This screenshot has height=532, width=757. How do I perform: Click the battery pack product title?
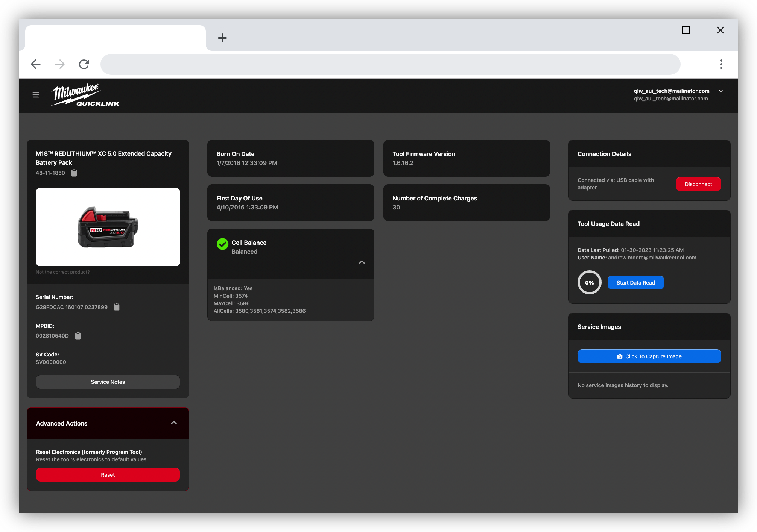point(103,158)
